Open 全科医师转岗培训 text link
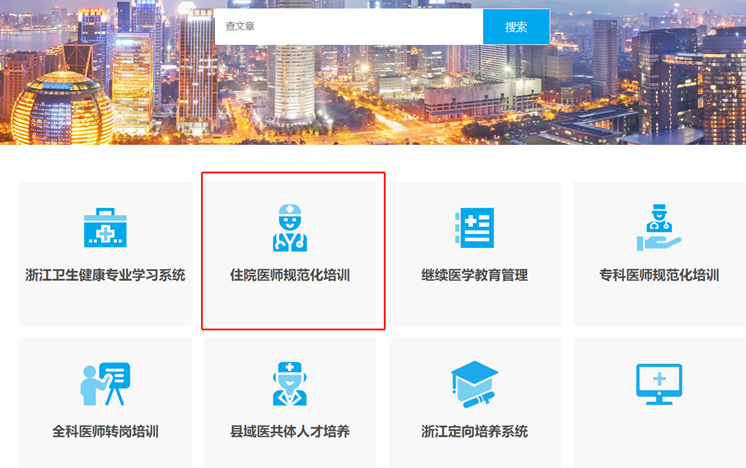The width and height of the screenshot is (746, 468). pos(105,432)
